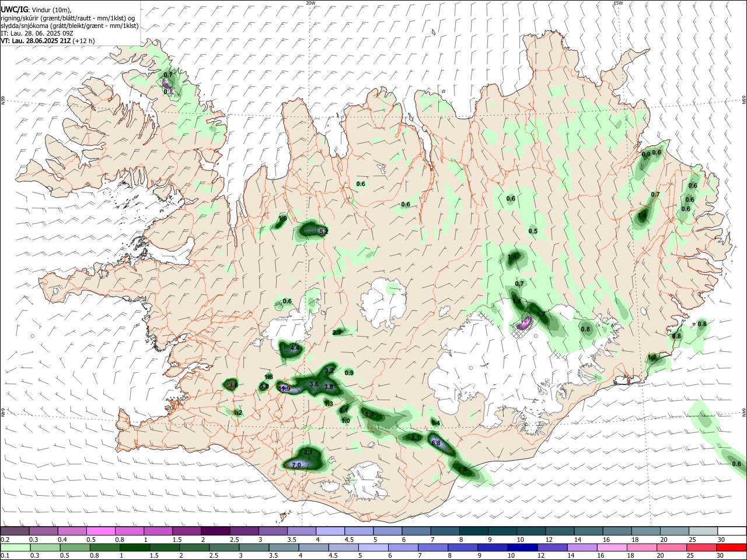747x560 pixels.
Task: Pick lower legend swatch between 3 and 3.5
Action: pyautogui.click(x=254, y=547)
